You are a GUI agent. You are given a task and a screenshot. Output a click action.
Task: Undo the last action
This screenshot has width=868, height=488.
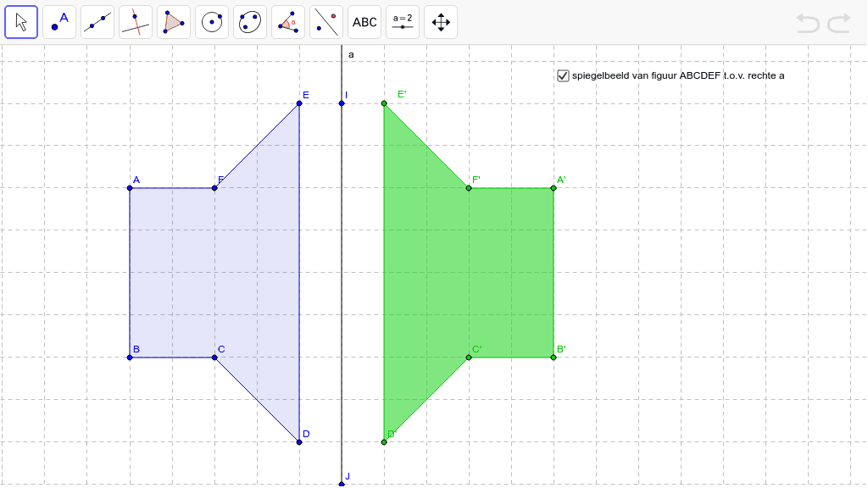pos(808,23)
